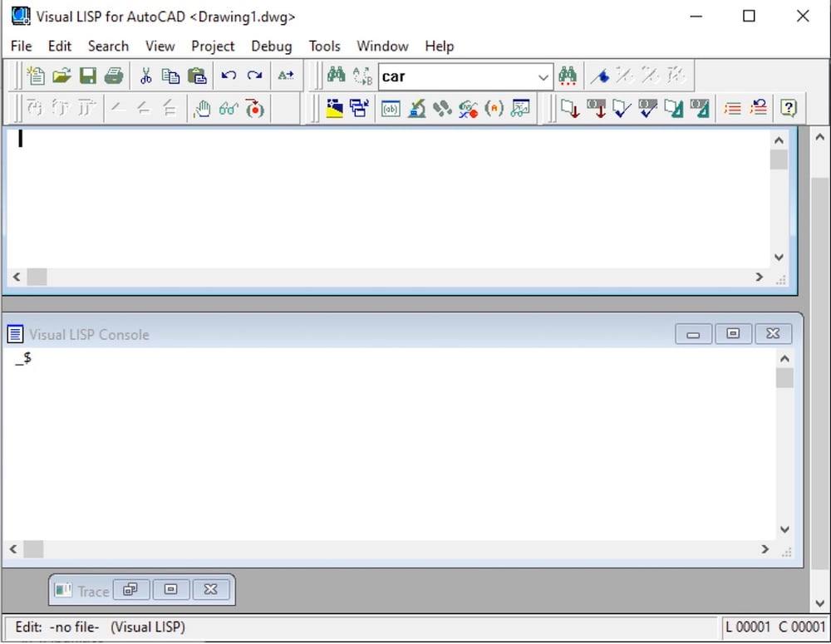Viewport: 831px width, 644px height.
Task: Open a file with the folder icon
Action: 61,76
